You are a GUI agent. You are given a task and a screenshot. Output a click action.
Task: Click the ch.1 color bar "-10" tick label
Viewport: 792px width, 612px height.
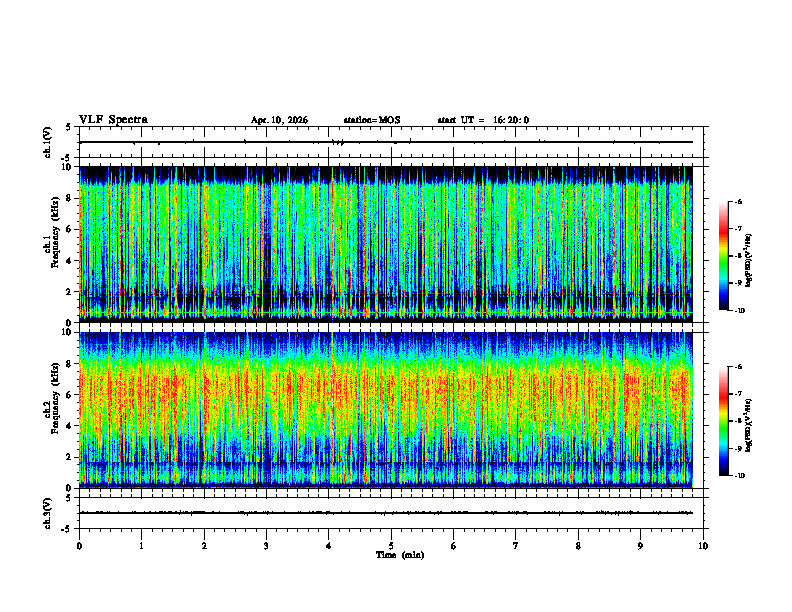click(x=740, y=311)
